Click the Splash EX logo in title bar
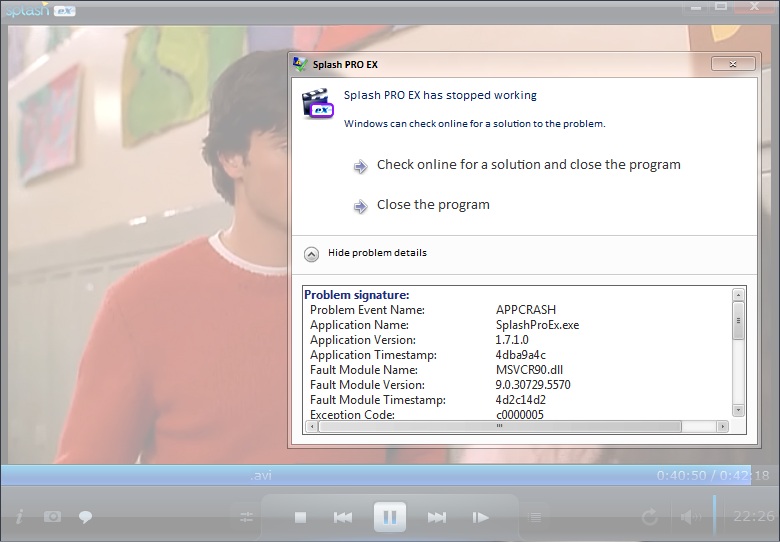 [40, 9]
